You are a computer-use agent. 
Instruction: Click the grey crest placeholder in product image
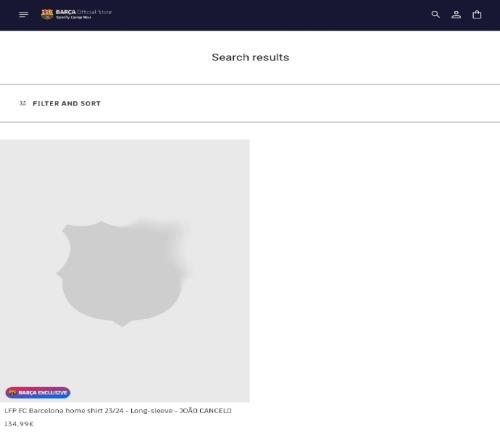click(x=123, y=273)
